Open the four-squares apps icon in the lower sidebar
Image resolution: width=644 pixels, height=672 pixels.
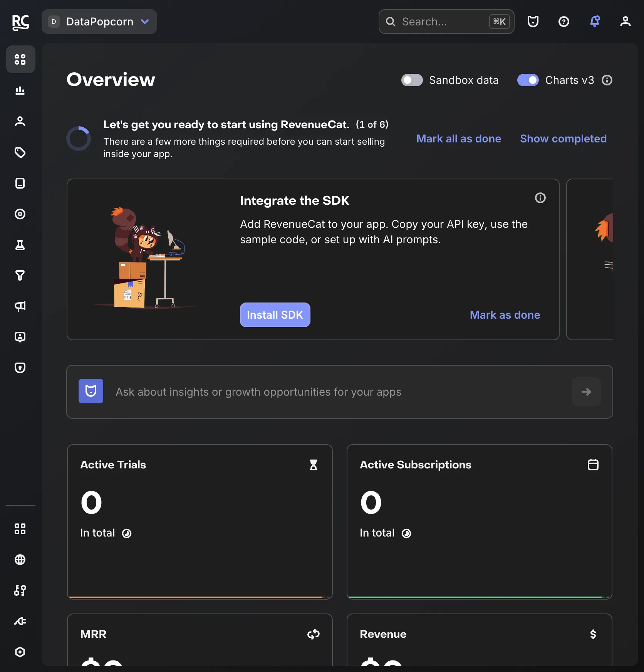[x=20, y=529]
